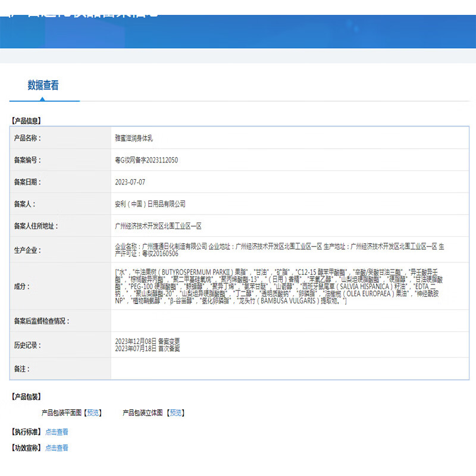Click 点击查看 next to 功效宣称
This screenshot has height=476, width=476.
tap(57, 448)
